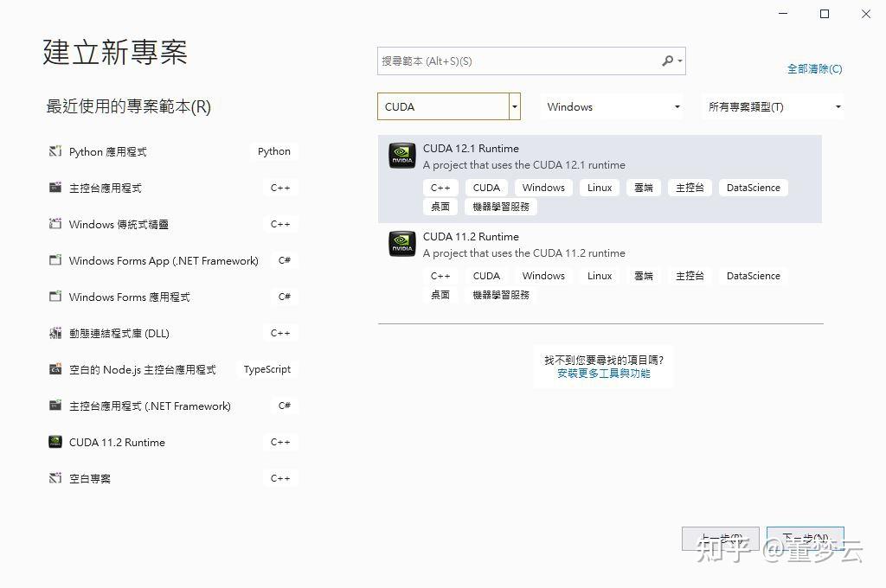Viewport: 886px width, 588px height.
Task: Click the NVIDIA icon for CUDA 12.1 Runtime
Action: (x=401, y=156)
